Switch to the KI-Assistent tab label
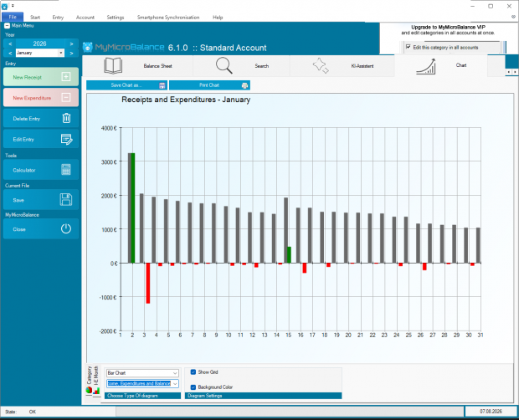 point(362,66)
